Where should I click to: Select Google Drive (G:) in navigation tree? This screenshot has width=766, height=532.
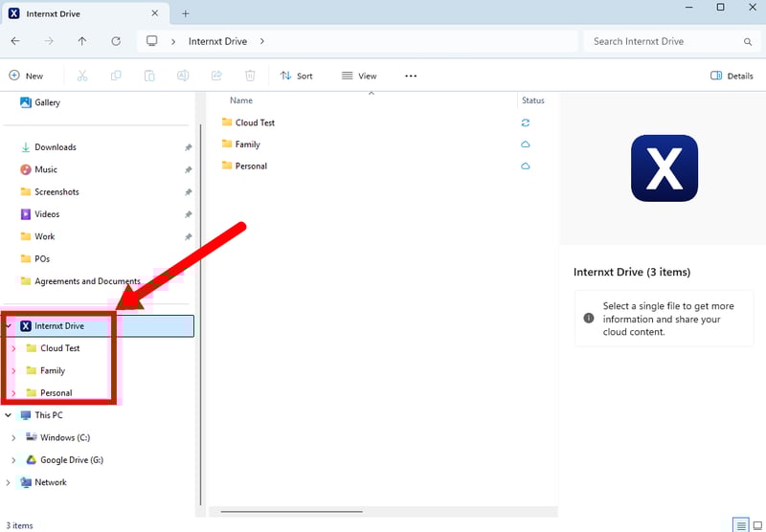(64, 460)
